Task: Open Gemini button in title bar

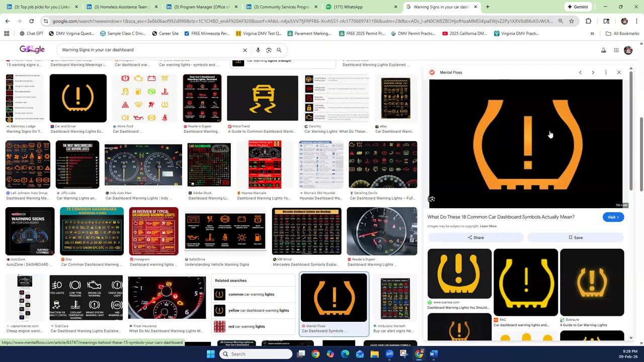Action: 578,7
